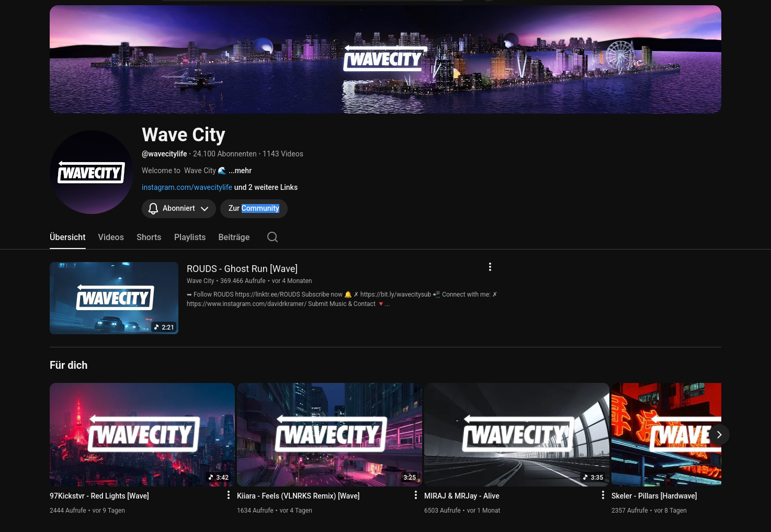Open the Beiträge tab

click(x=234, y=237)
